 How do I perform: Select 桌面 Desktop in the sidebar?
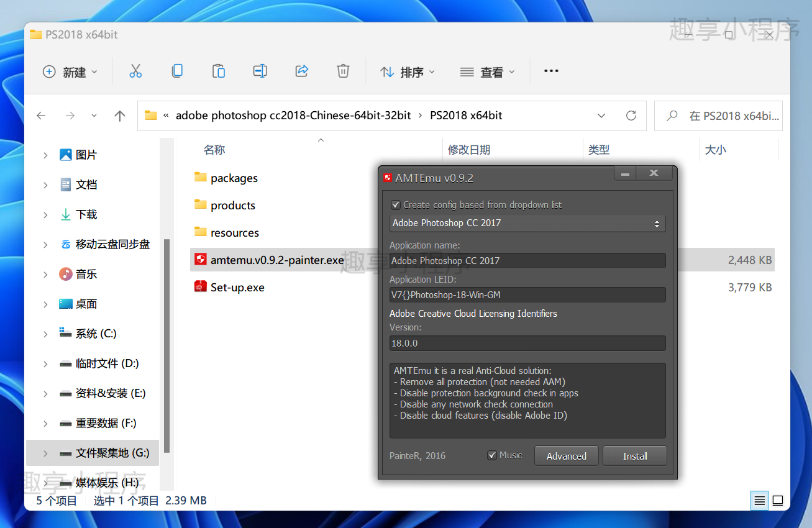click(x=79, y=304)
